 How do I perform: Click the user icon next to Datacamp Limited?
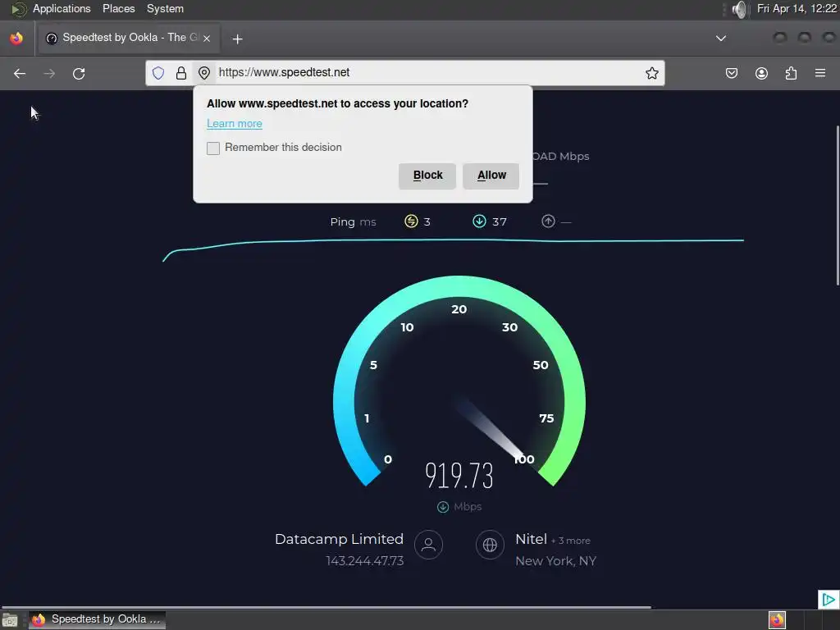point(428,545)
